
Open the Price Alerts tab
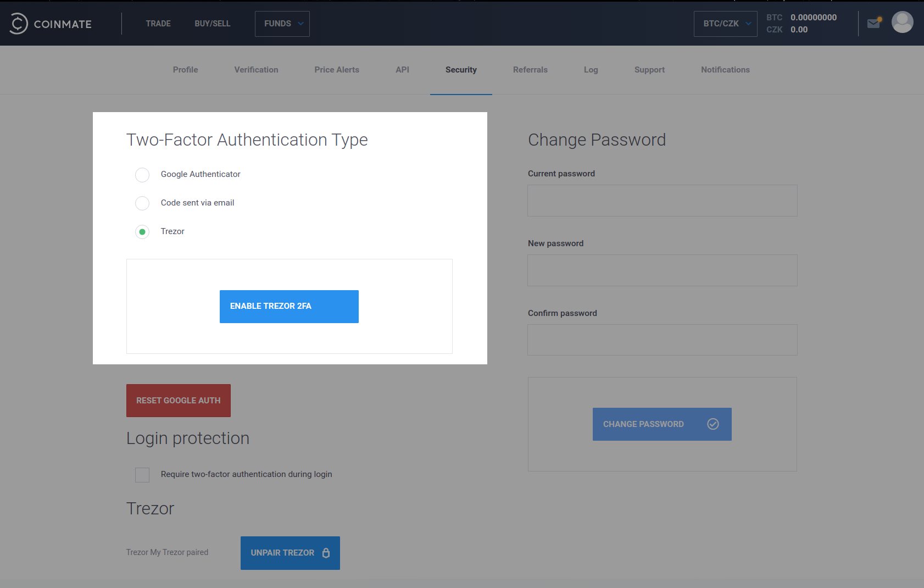[x=337, y=70]
